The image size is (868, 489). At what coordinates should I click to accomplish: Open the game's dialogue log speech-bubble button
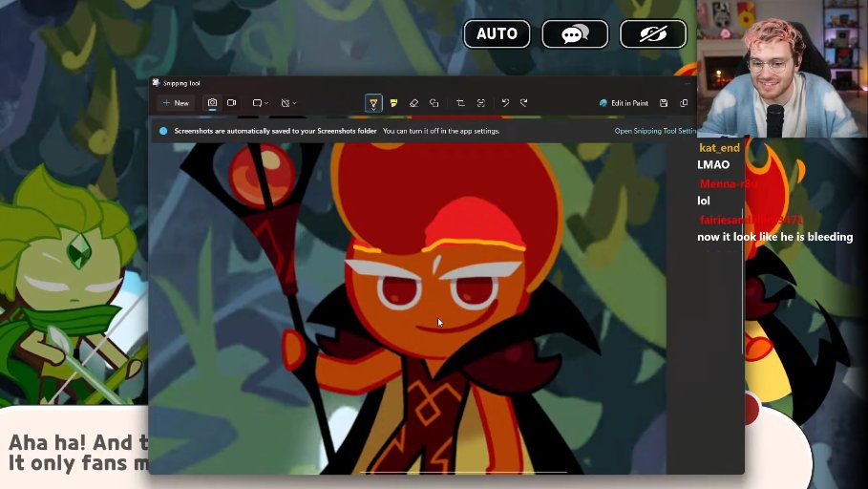(x=575, y=33)
